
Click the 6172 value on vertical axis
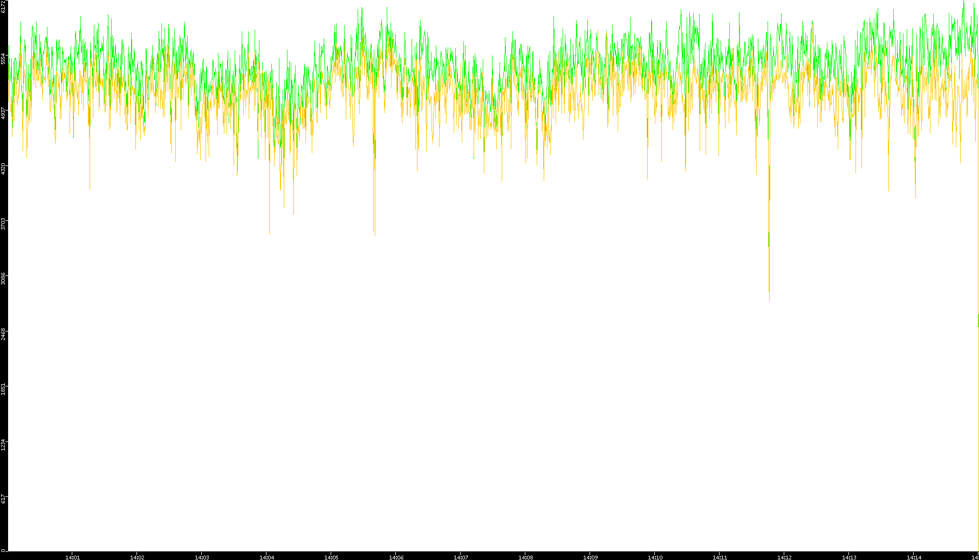3,6
